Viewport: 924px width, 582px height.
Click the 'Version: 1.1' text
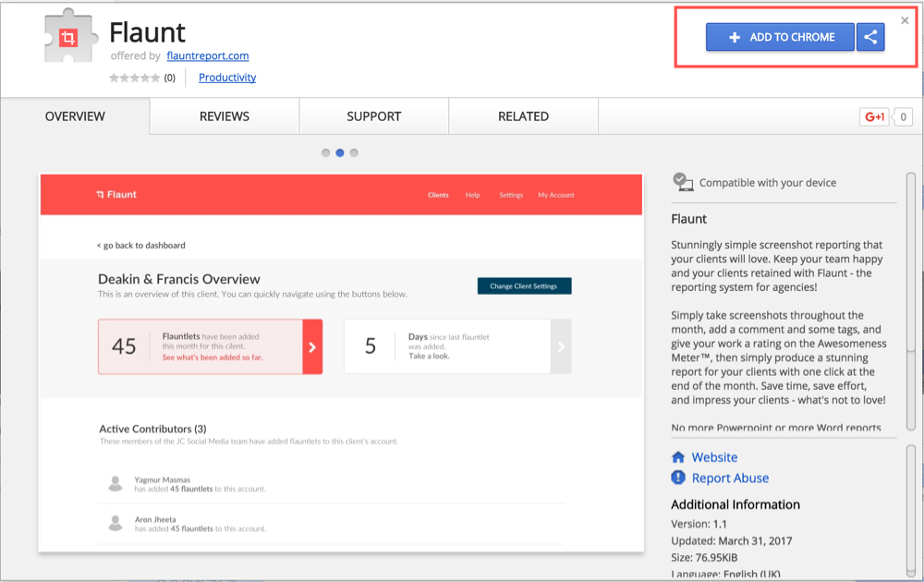tap(699, 524)
